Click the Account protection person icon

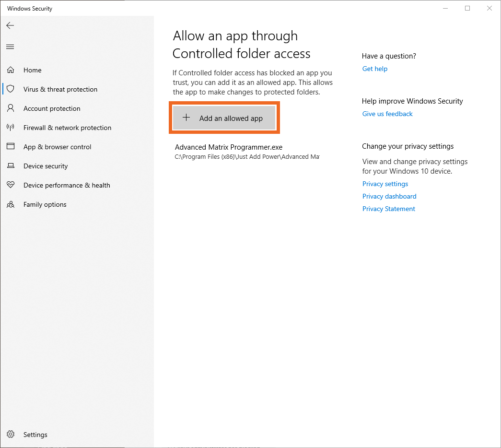11,108
